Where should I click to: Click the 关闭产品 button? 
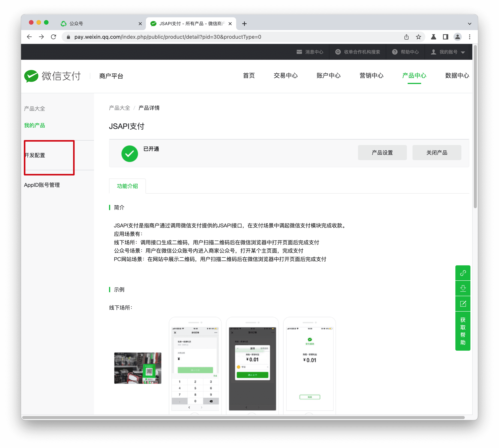click(x=437, y=153)
